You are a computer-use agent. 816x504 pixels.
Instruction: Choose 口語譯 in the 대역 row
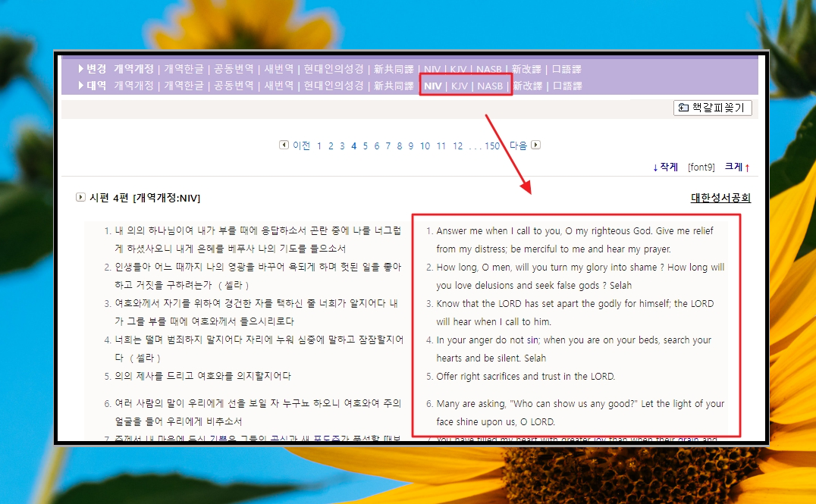567,86
